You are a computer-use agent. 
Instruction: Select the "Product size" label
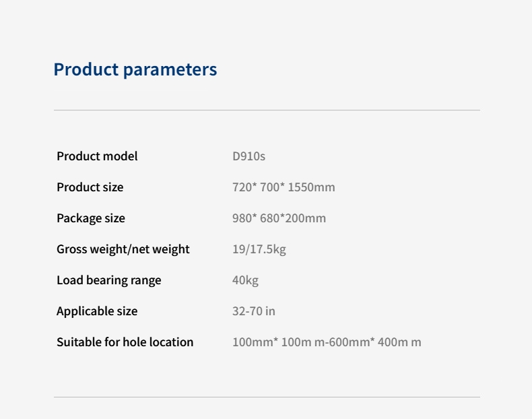90,187
